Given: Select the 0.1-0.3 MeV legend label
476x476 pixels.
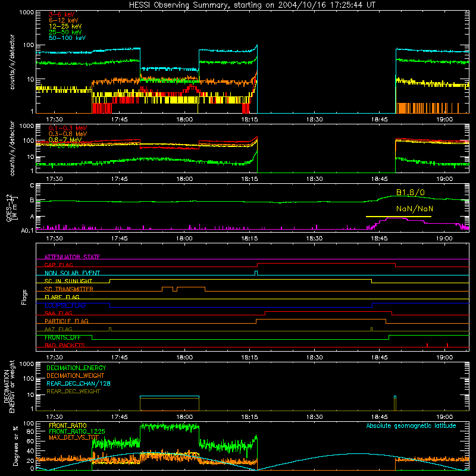Looking at the screenshot, I should 68,128.
